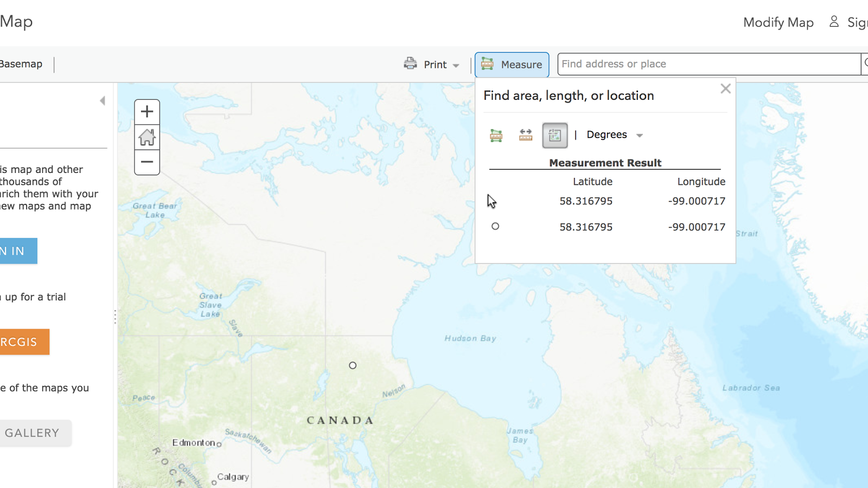The image size is (868, 488).
Task: Click the user account icon
Action: click(834, 22)
